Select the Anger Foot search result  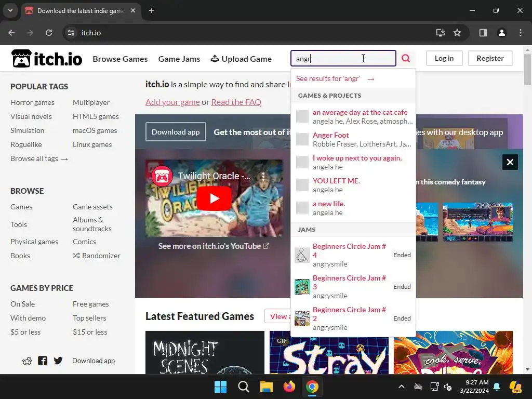click(353, 139)
